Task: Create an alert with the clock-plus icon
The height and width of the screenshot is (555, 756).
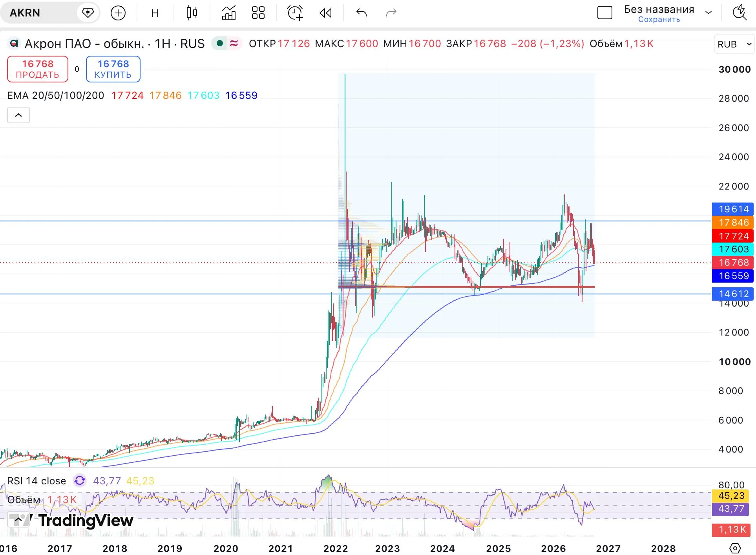Action: tap(295, 13)
